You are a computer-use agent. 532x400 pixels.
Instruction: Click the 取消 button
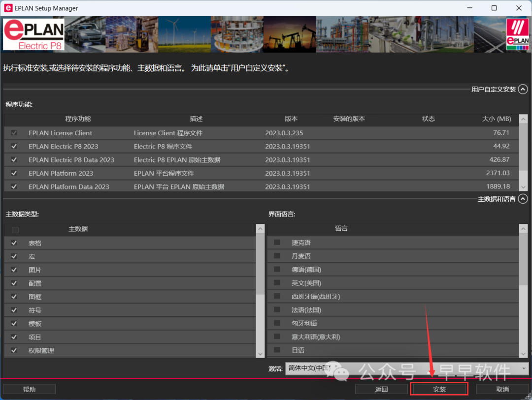pyautogui.click(x=502, y=389)
